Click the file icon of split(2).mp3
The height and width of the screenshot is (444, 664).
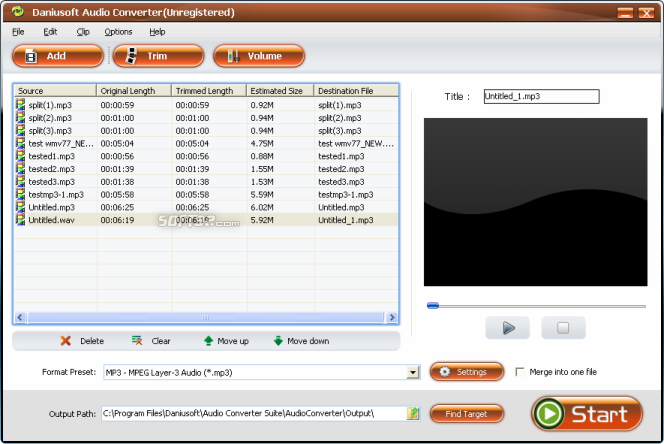[20, 117]
